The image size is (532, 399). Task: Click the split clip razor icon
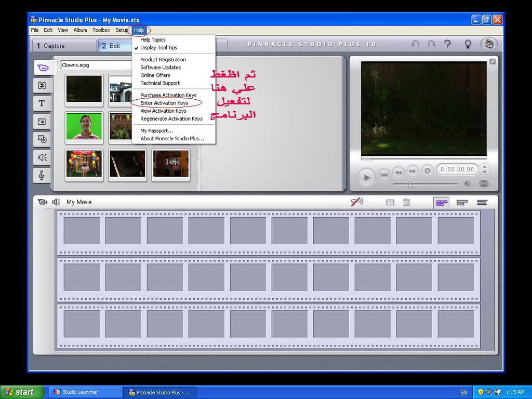point(390,203)
